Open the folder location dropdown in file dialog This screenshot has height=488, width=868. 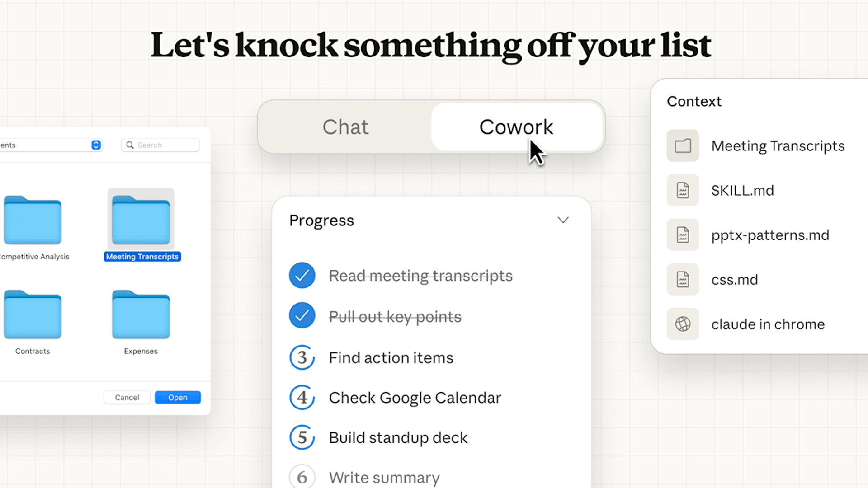(96, 145)
